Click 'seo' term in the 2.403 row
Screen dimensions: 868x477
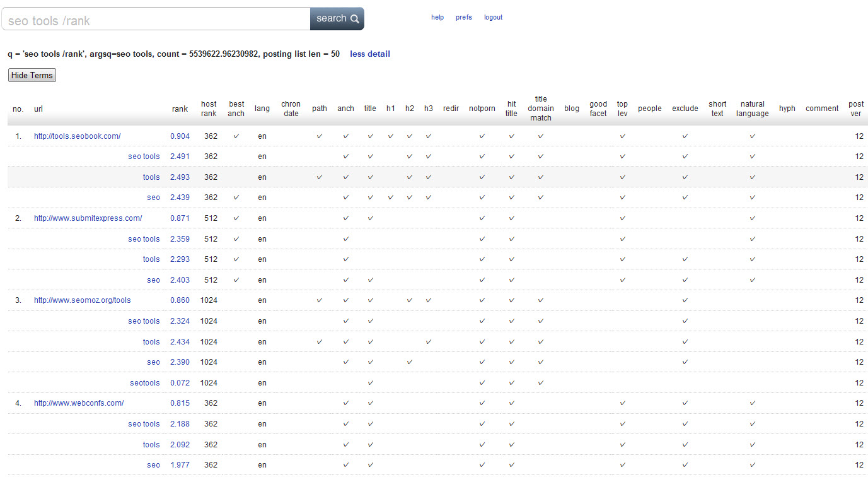[x=153, y=280]
